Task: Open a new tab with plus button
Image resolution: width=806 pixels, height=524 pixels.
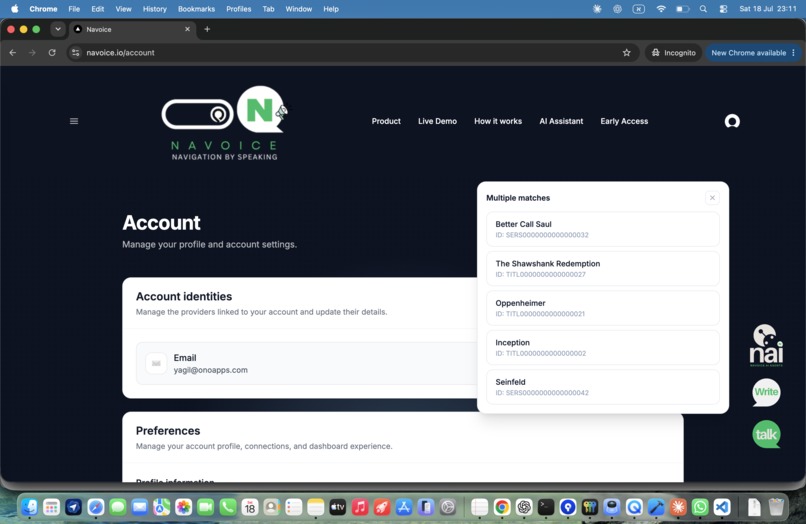Action: tap(207, 29)
